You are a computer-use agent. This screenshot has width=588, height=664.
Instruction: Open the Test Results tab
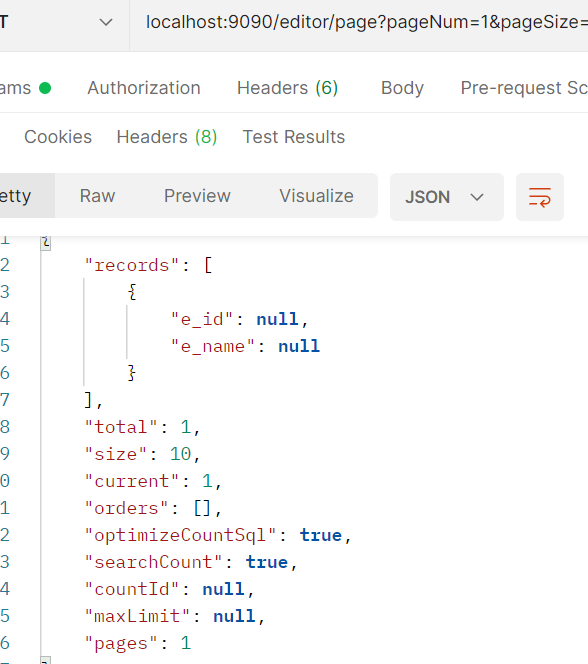294,137
